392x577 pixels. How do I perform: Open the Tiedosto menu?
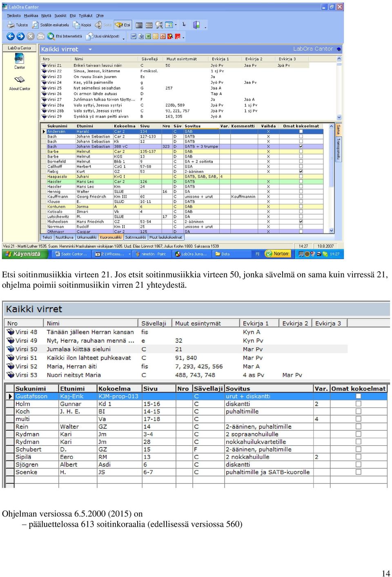coord(14,16)
